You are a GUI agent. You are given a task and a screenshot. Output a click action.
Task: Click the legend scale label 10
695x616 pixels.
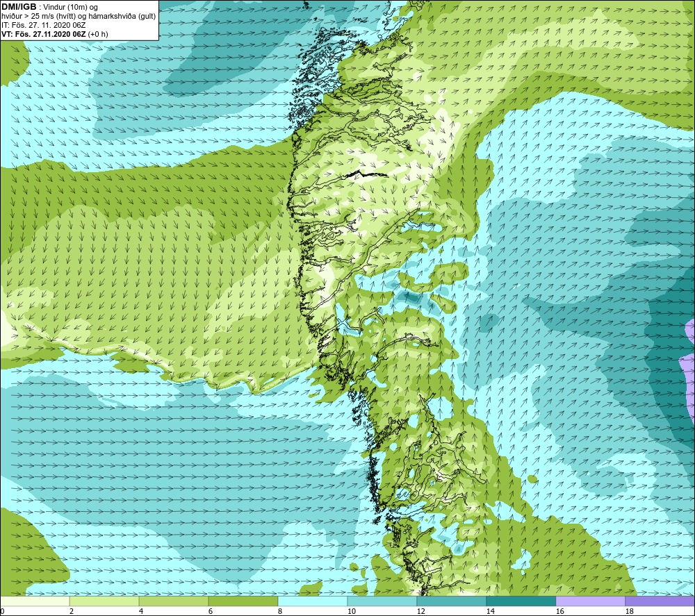352,611
